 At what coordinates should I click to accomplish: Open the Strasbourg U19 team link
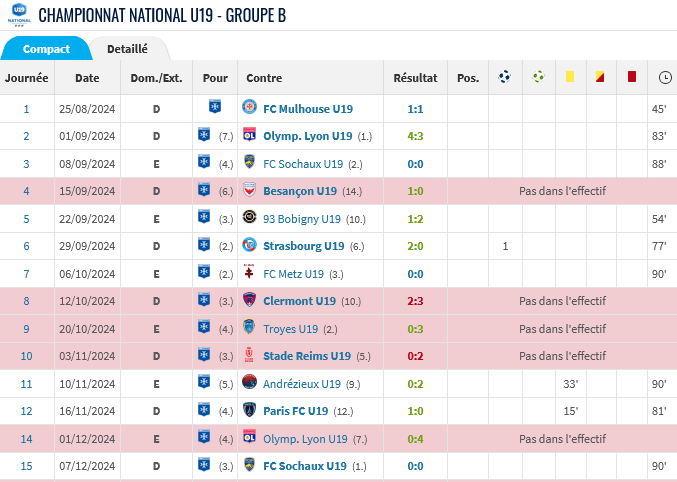point(304,246)
